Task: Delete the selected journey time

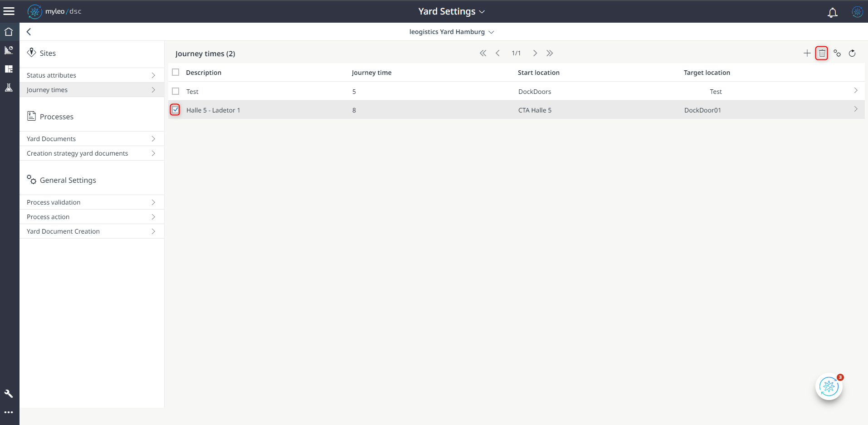Action: 822,53
